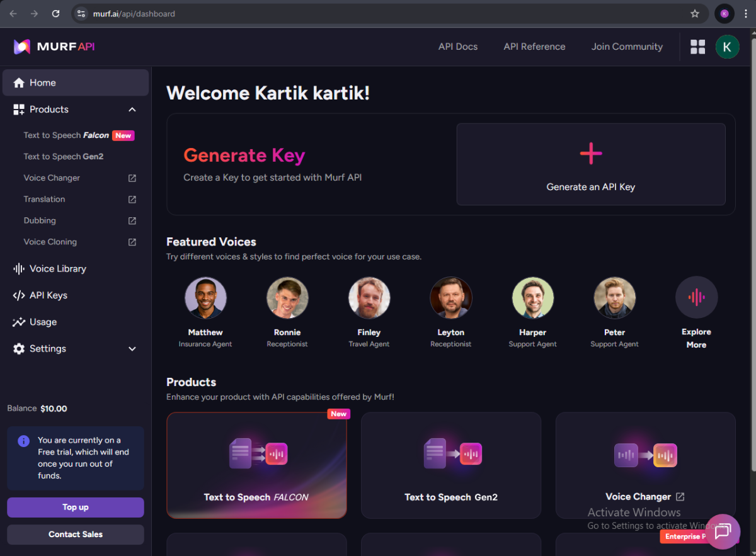The image size is (756, 556).
Task: Click the Contact Sales button
Action: click(76, 535)
